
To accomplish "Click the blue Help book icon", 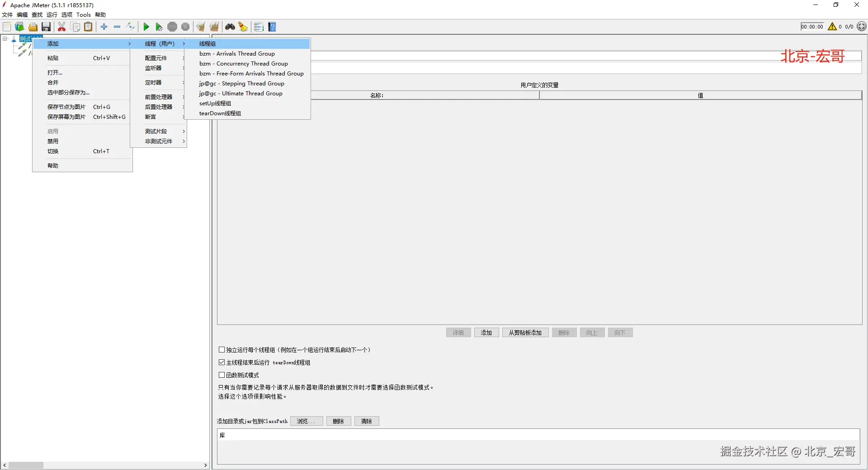I will point(272,27).
